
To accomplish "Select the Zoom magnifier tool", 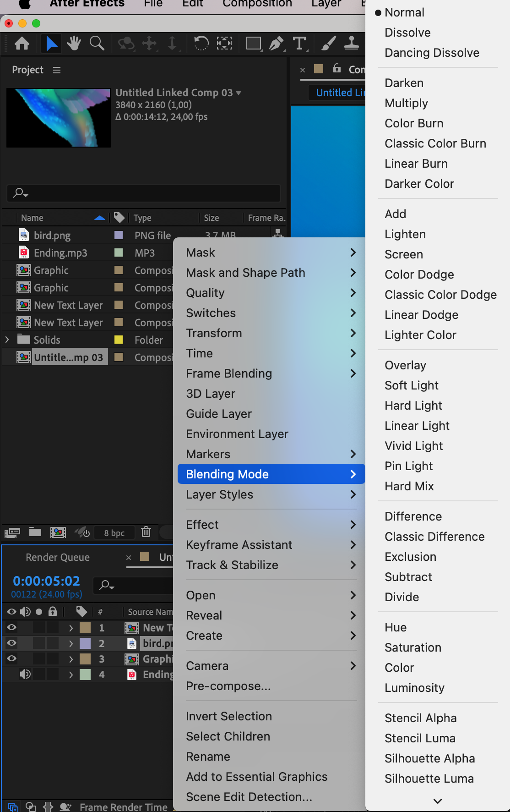I will pyautogui.click(x=97, y=44).
